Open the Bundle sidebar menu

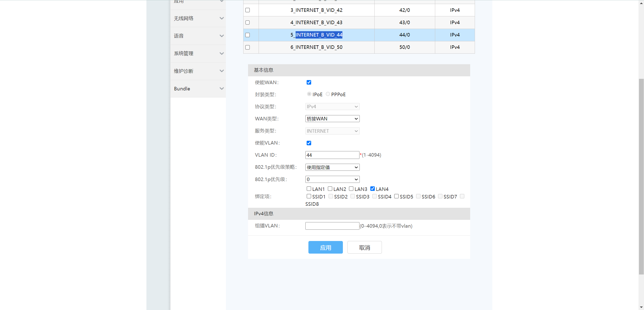click(x=182, y=89)
